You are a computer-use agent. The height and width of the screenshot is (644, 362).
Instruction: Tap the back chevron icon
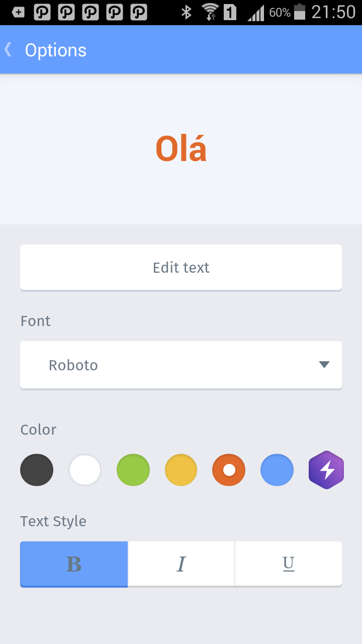[8, 49]
